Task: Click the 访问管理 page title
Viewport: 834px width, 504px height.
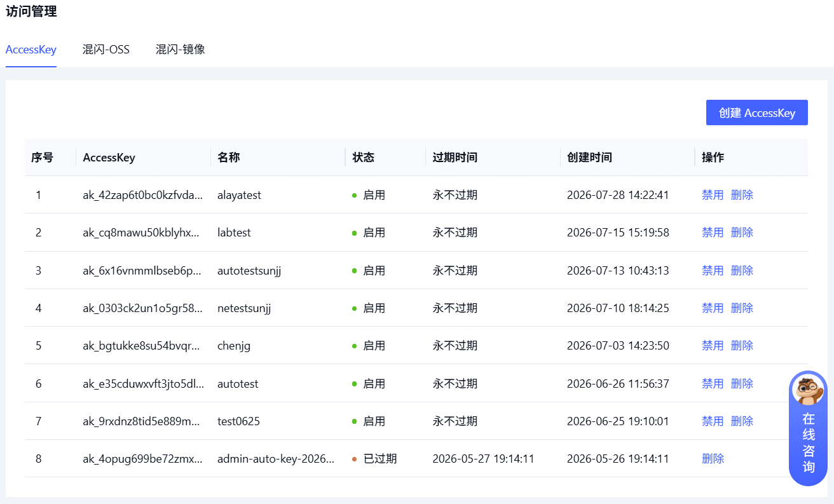Action: click(x=31, y=11)
